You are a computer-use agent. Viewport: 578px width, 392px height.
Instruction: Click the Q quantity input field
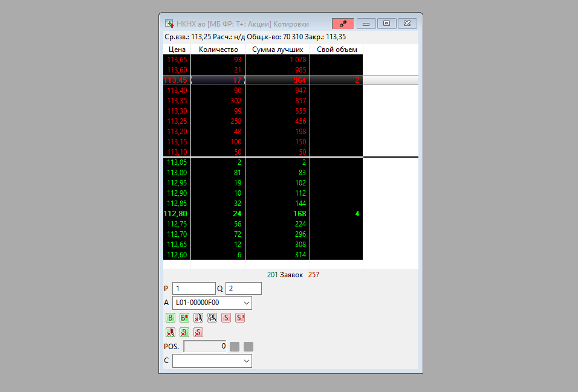tap(243, 289)
